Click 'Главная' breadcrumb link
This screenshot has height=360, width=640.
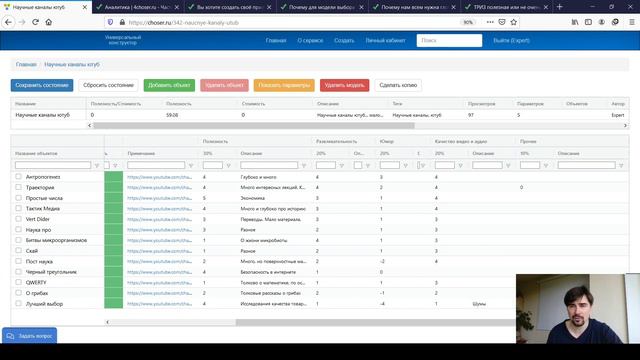pos(26,64)
